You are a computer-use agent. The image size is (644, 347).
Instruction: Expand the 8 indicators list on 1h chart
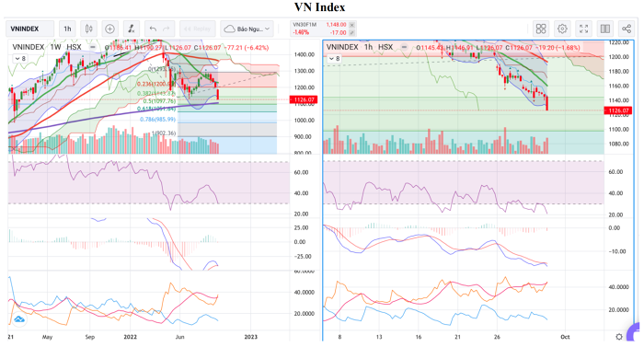pos(334,59)
